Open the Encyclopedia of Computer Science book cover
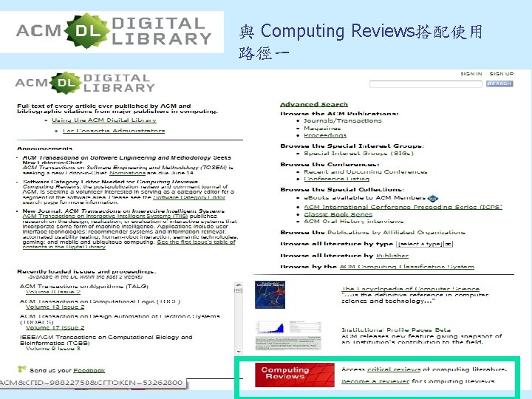Screen dimensions: 532x399 point(270,295)
